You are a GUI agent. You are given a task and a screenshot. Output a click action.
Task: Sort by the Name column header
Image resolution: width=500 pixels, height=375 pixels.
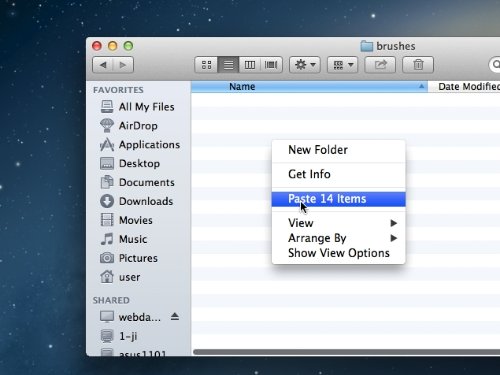(x=309, y=87)
